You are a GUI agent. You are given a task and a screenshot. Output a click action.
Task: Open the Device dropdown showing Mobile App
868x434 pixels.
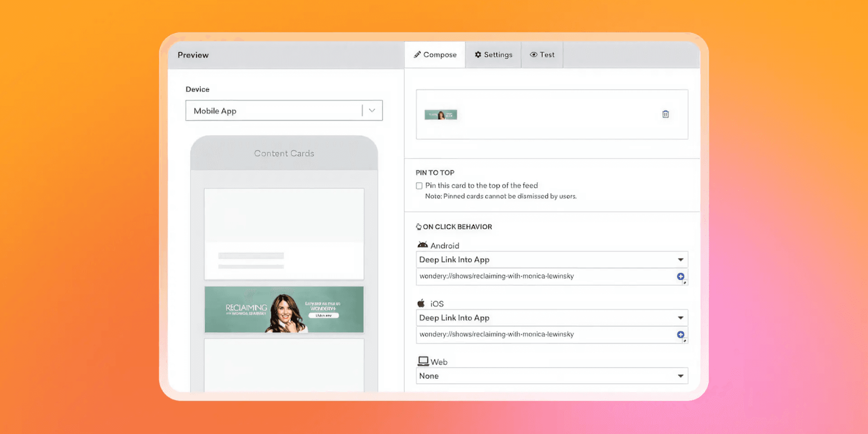point(372,110)
